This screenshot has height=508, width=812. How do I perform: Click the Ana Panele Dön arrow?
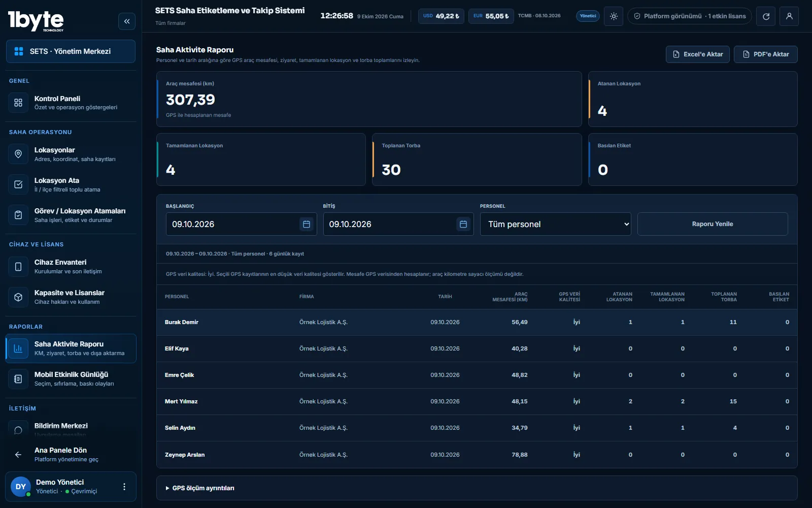point(18,455)
